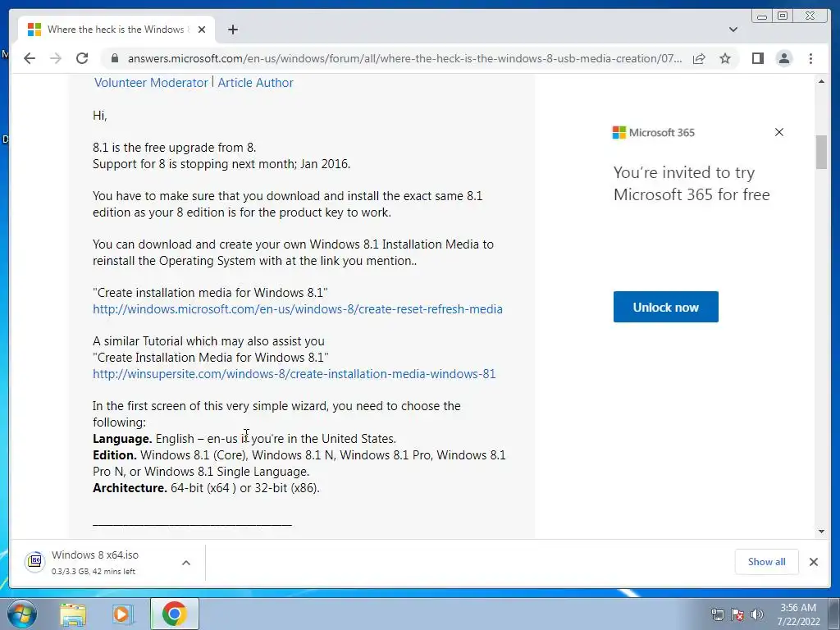
Task: Click the Microsoft 365 logo
Action: coord(654,132)
